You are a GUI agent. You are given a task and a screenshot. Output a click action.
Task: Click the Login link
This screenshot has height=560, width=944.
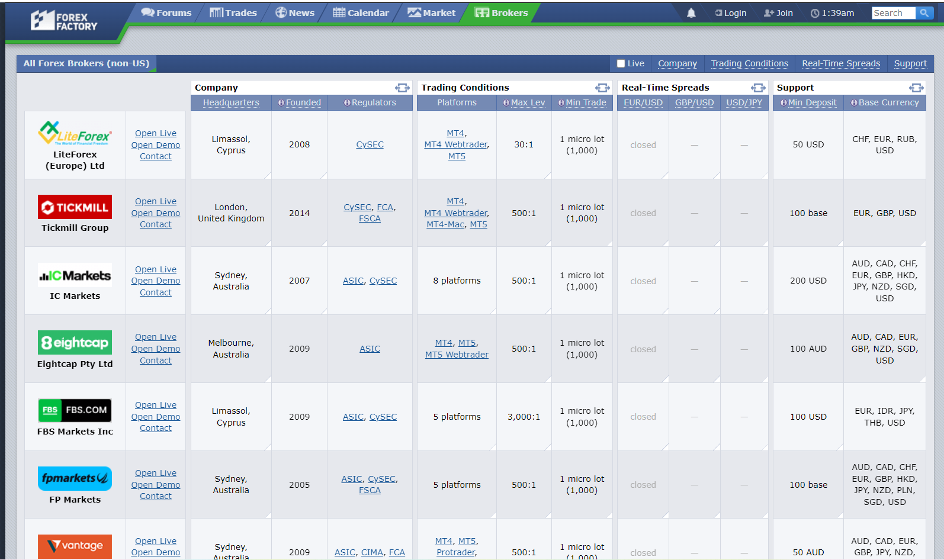(730, 13)
